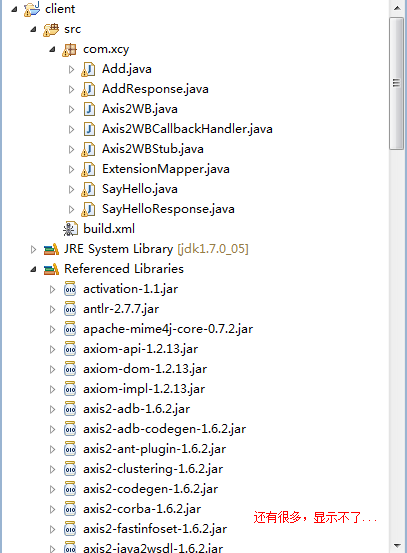Expand the axis2-codegen-1.6.2.jar node

[x=53, y=490]
